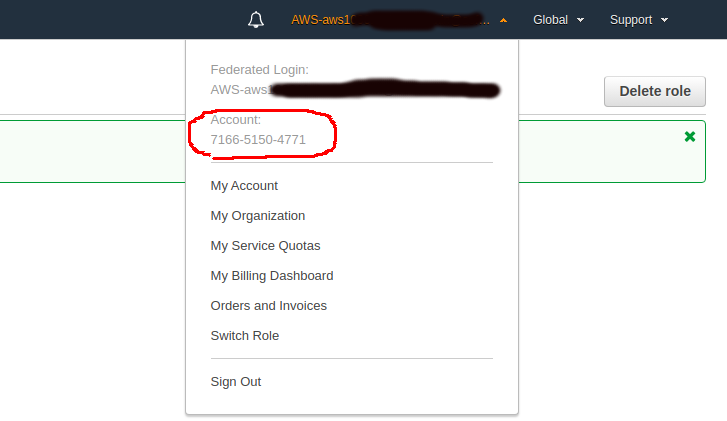Go to My Organization

[x=257, y=216]
